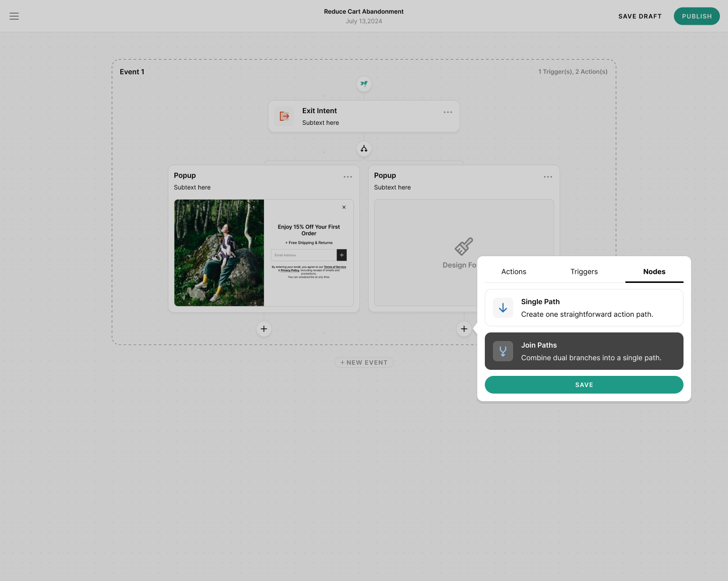This screenshot has width=728, height=581.
Task: Publish the workflow
Action: click(x=697, y=16)
